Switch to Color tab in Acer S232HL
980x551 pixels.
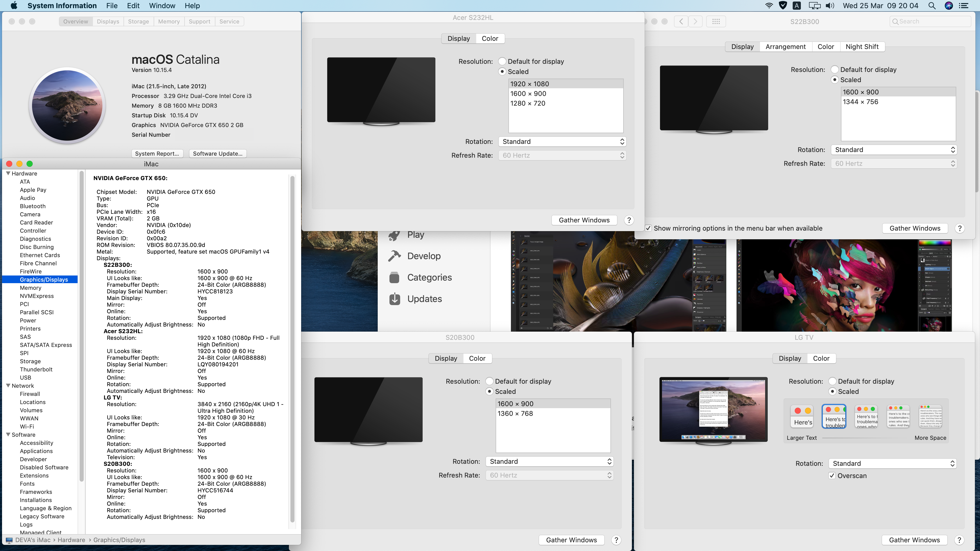(490, 39)
